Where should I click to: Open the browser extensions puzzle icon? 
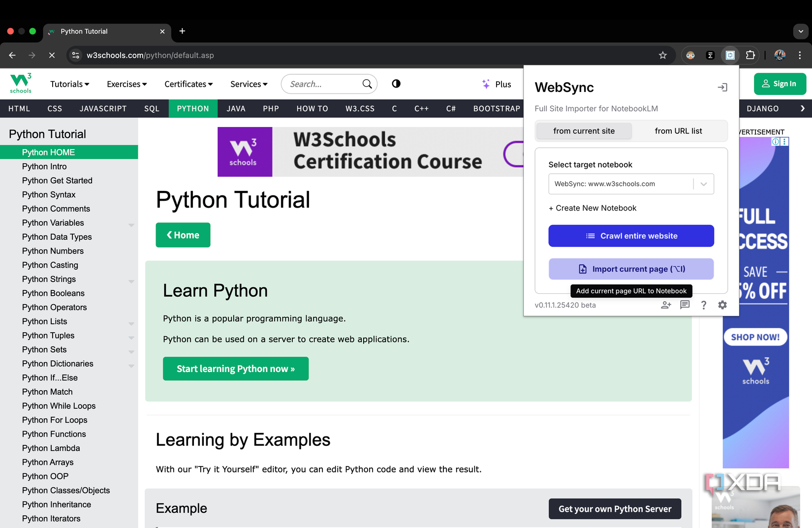(750, 55)
